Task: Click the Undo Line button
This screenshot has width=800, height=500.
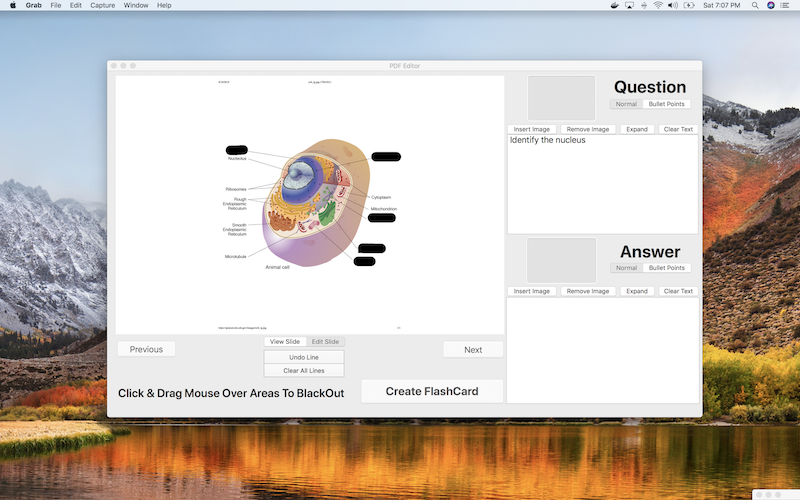Action: pos(304,357)
